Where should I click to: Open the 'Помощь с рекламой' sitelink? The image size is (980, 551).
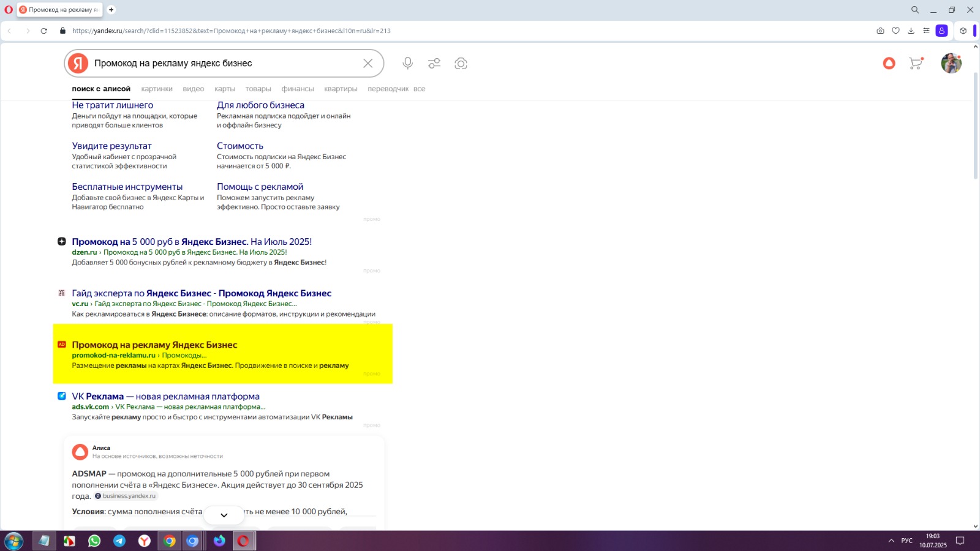click(260, 187)
